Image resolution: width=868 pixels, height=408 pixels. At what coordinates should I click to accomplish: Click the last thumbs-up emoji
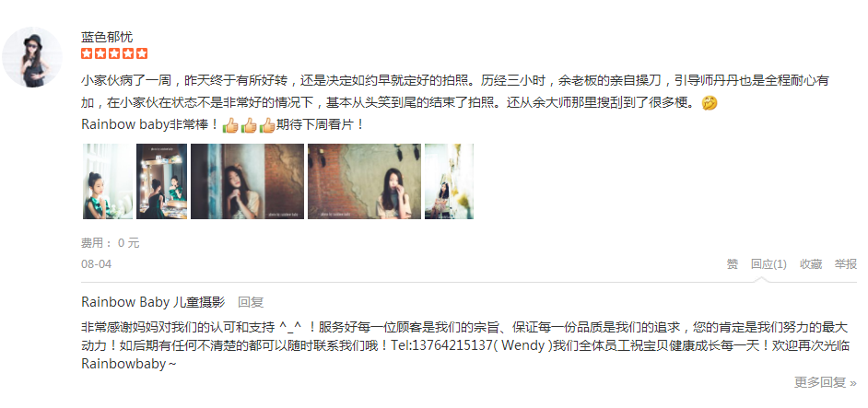coord(267,125)
